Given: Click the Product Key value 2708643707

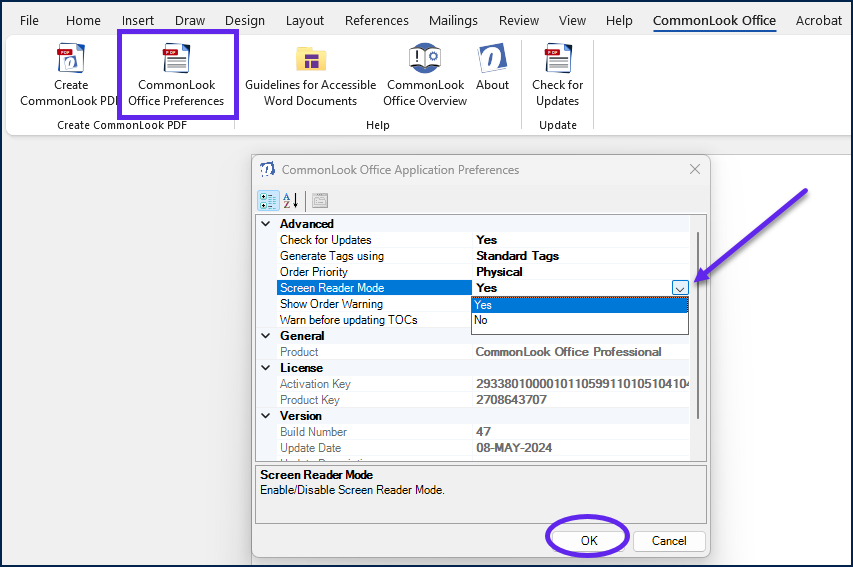Looking at the screenshot, I should tap(511, 399).
